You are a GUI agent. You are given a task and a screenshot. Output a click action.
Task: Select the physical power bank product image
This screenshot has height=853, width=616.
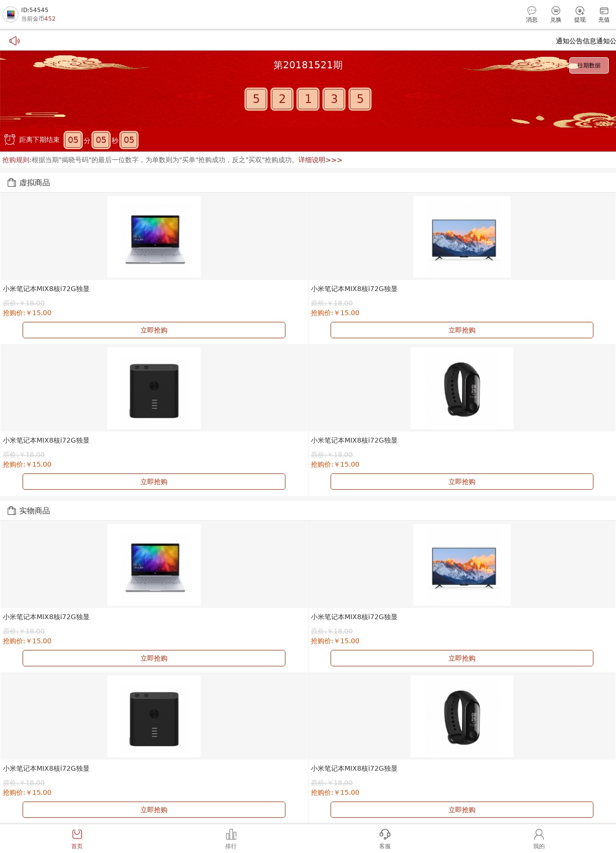point(154,716)
